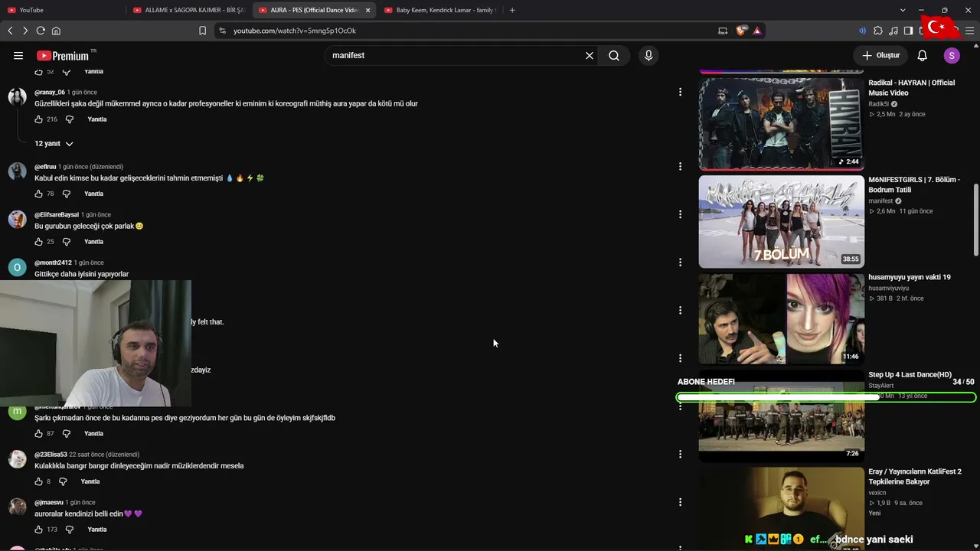Dislike the comment by @ElifsareBaysal
The width and height of the screenshot is (980, 551).
coord(66,242)
